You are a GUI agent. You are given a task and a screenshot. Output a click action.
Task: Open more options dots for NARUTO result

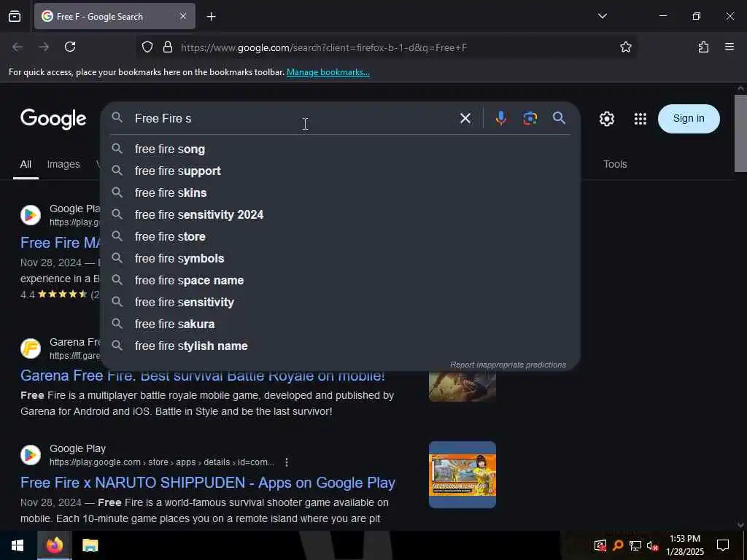point(286,462)
